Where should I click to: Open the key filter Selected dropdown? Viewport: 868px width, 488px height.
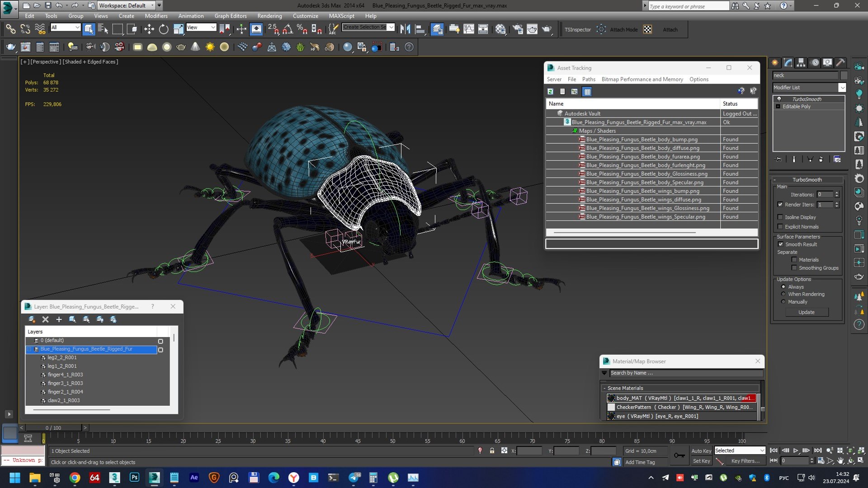[x=740, y=450]
